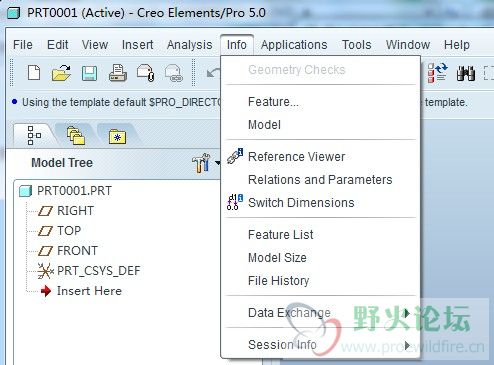This screenshot has height=365, width=494.
Task: Select PRT0001.PRT in the Model Tree
Action: (74, 191)
